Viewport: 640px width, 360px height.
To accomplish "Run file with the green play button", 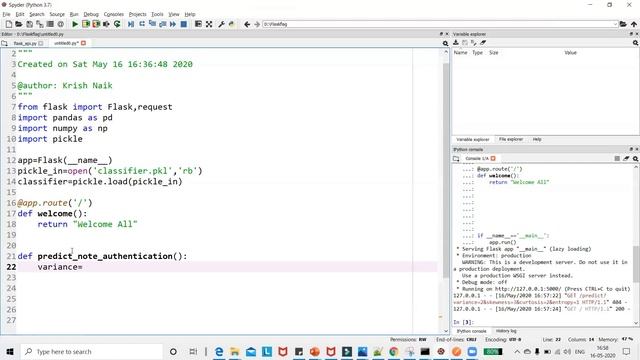I will [x=75, y=24].
